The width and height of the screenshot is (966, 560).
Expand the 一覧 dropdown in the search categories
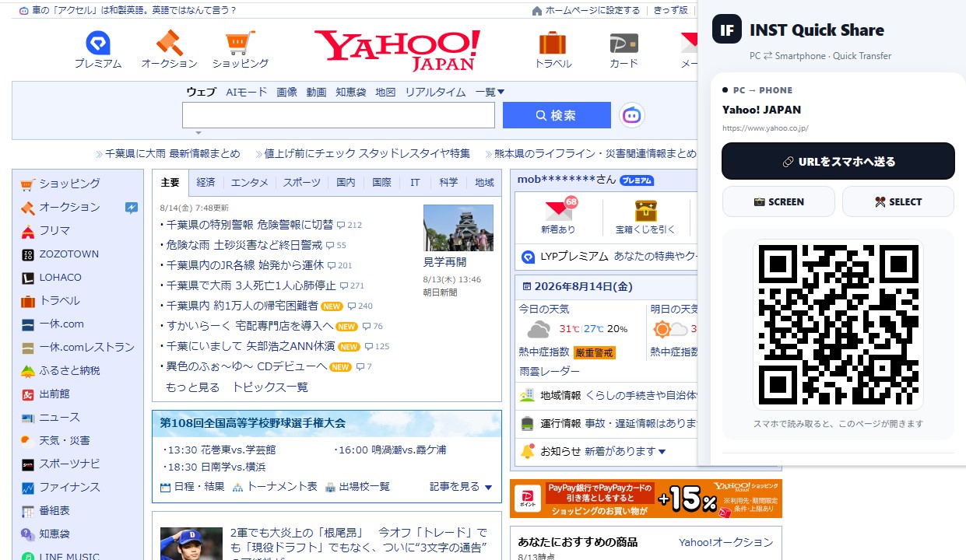click(490, 92)
